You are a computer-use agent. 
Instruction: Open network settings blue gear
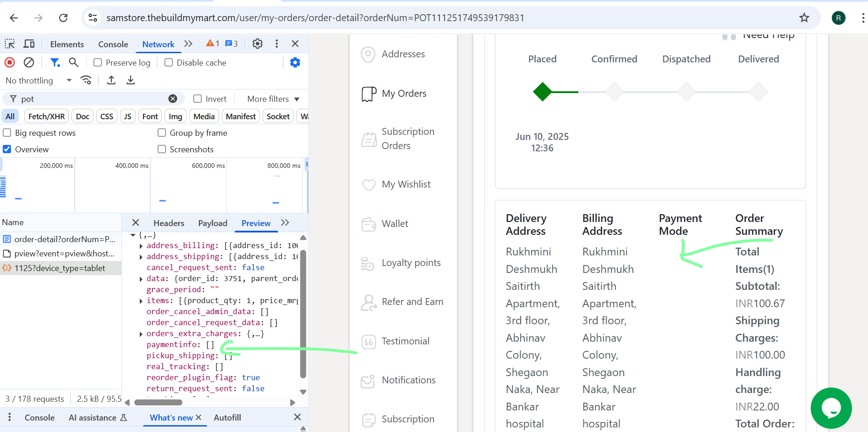coord(295,62)
